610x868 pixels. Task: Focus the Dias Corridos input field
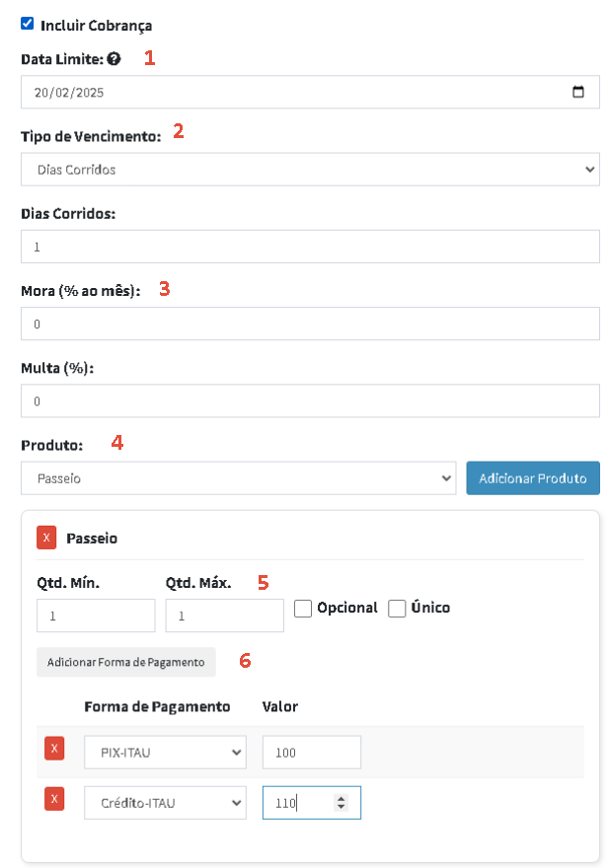coord(310,247)
